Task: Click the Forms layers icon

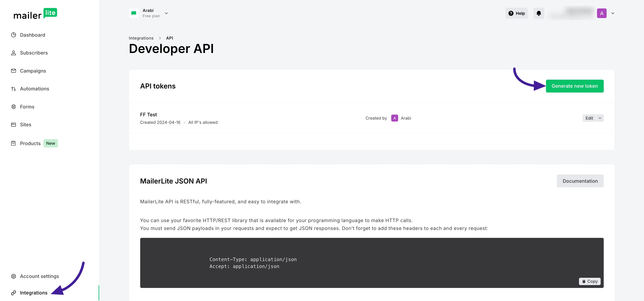Action: click(13, 107)
